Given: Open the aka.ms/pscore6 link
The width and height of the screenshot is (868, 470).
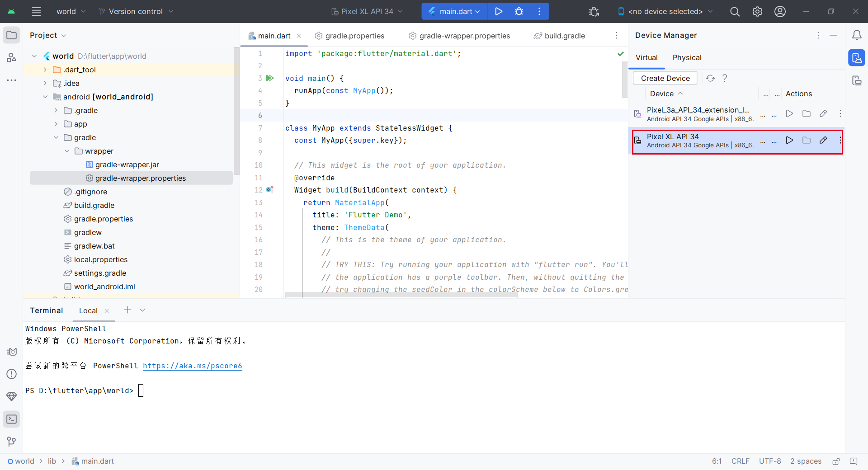Looking at the screenshot, I should point(193,366).
